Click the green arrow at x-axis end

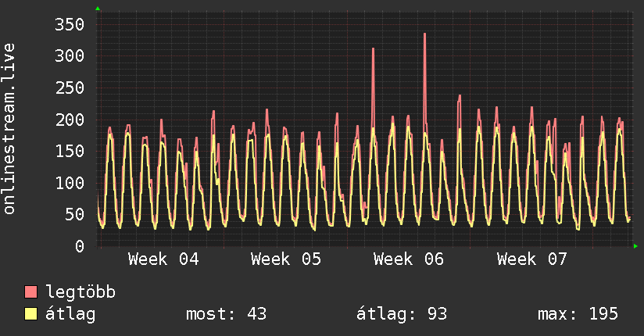click(635, 246)
